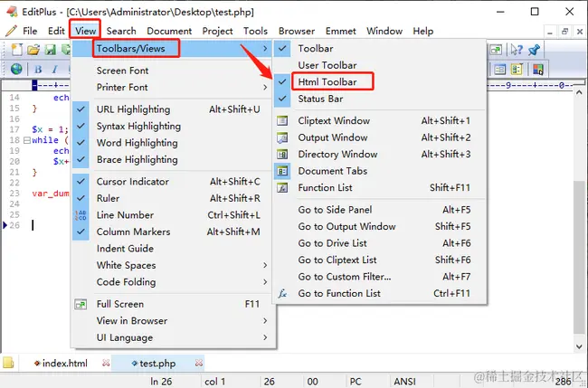Click the yellow list icon in HTML toolbar
Image resolution: width=588 pixels, height=388 pixels.
pyautogui.click(x=517, y=70)
